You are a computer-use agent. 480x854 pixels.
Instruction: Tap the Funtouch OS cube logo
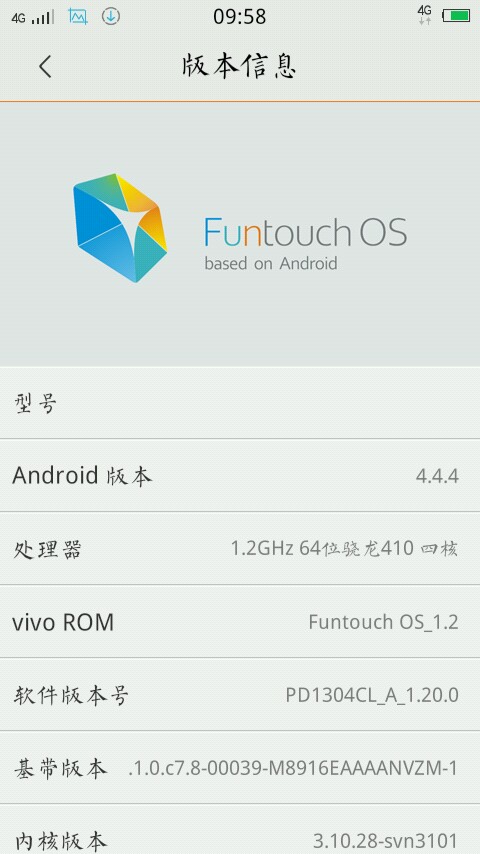coord(120,228)
